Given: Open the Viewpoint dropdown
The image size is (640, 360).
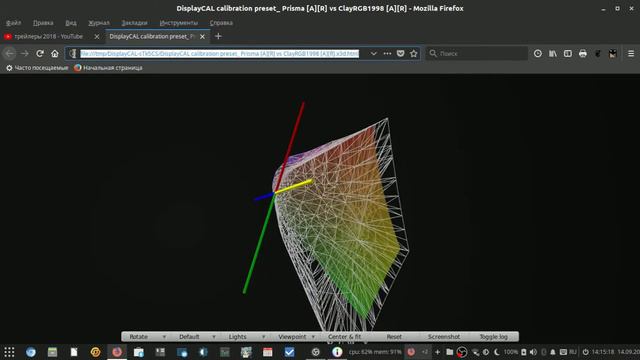Looking at the screenshot, I should tap(296, 337).
